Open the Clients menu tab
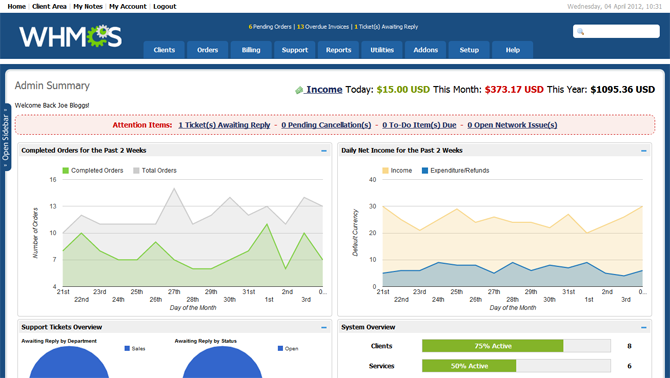The width and height of the screenshot is (670, 378). click(x=164, y=50)
